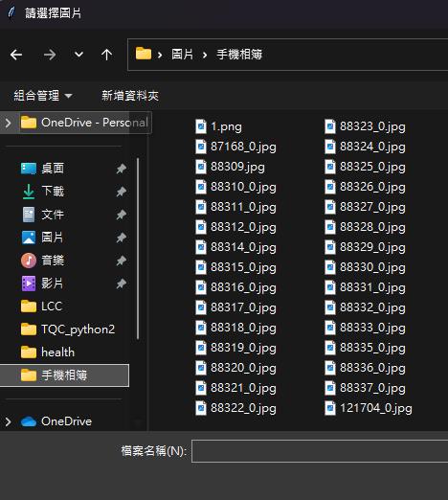Screen dimensions: 448x500
Task: Focus the 檔案名稱 filename input field
Action: point(320,451)
